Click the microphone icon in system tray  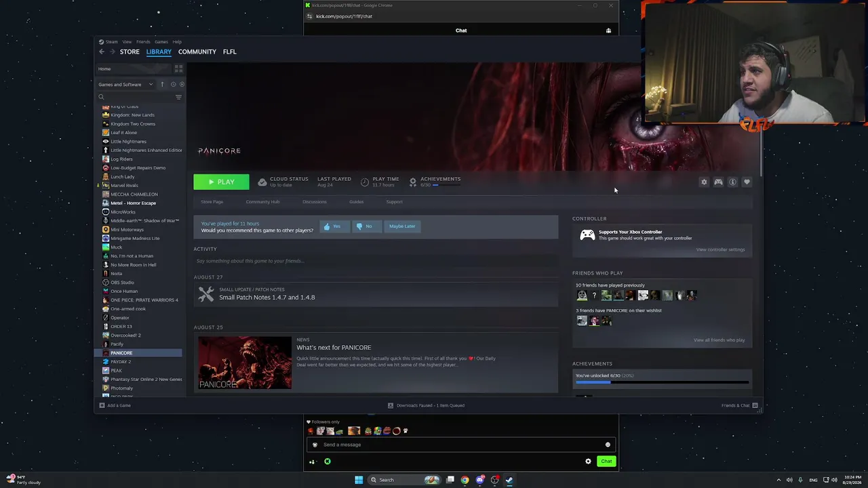coord(800,480)
